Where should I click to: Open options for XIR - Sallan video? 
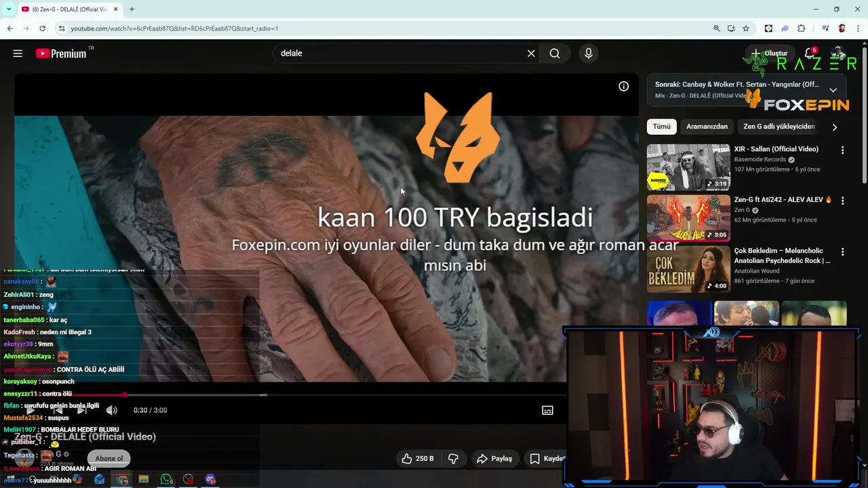pos(843,150)
